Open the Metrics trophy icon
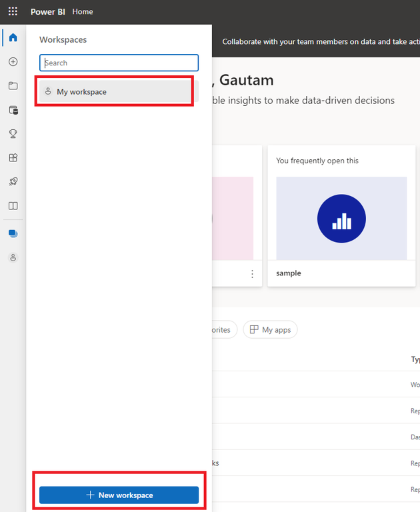Image resolution: width=420 pixels, height=512 pixels. [13, 133]
